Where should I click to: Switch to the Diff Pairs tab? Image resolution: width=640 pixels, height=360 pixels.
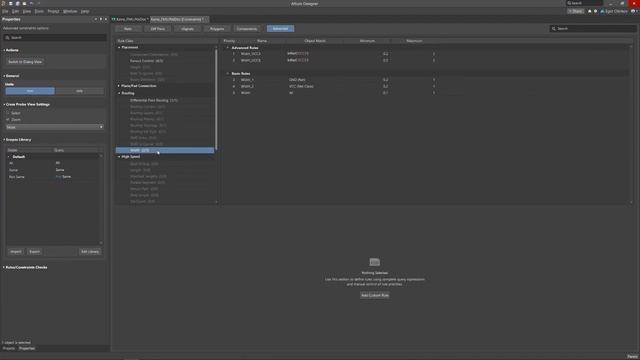click(x=158, y=29)
